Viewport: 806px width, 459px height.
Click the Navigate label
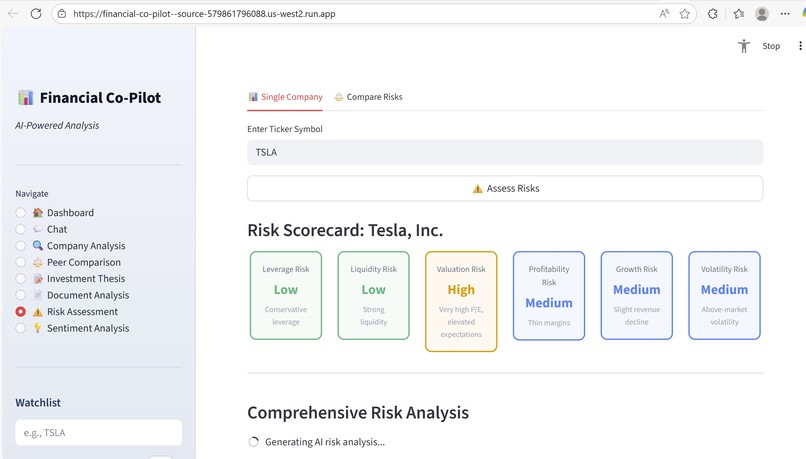32,194
